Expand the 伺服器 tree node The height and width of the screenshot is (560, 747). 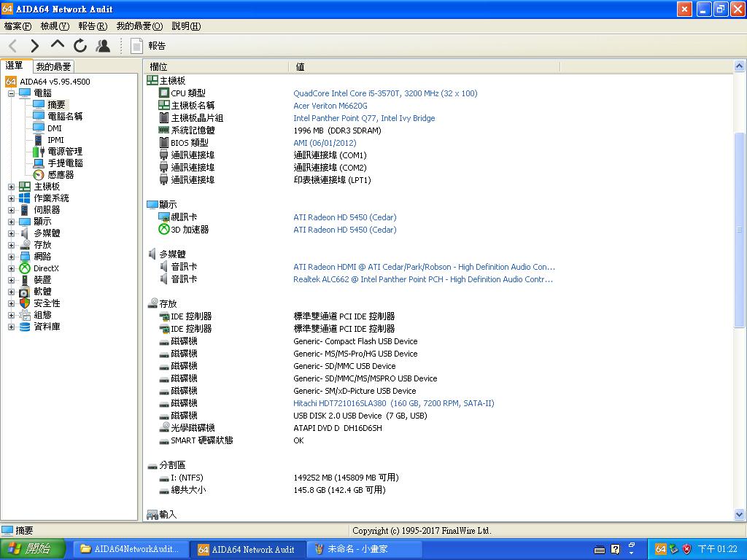[x=11, y=210]
